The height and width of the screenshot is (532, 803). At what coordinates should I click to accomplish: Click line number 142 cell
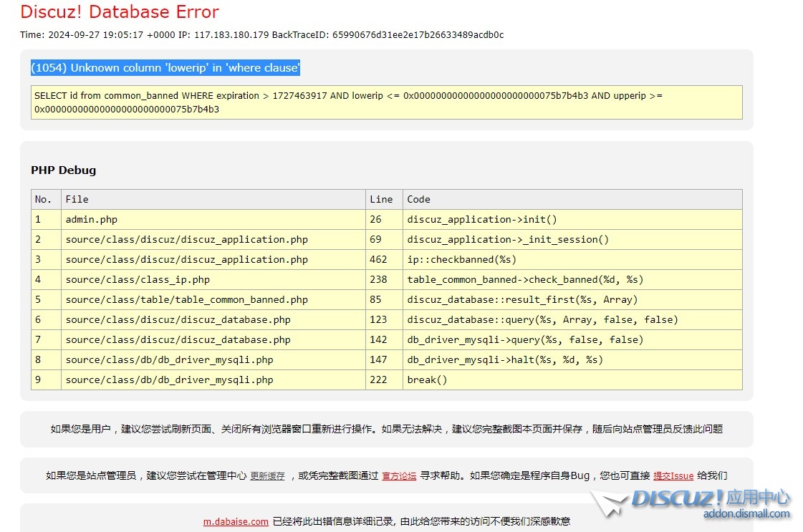tap(384, 339)
